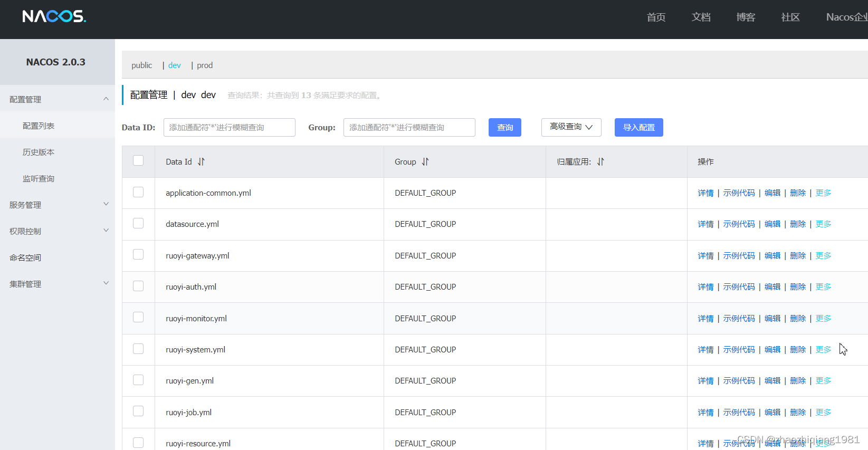
Task: Focus the Group search field
Action: click(x=409, y=127)
